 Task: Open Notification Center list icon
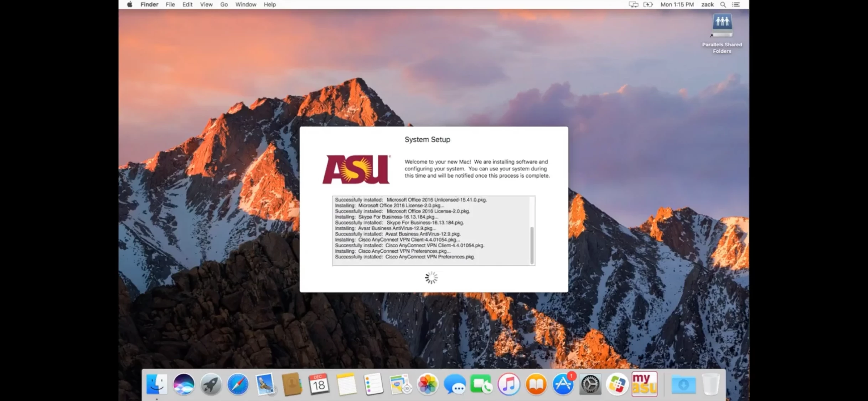[x=736, y=5]
